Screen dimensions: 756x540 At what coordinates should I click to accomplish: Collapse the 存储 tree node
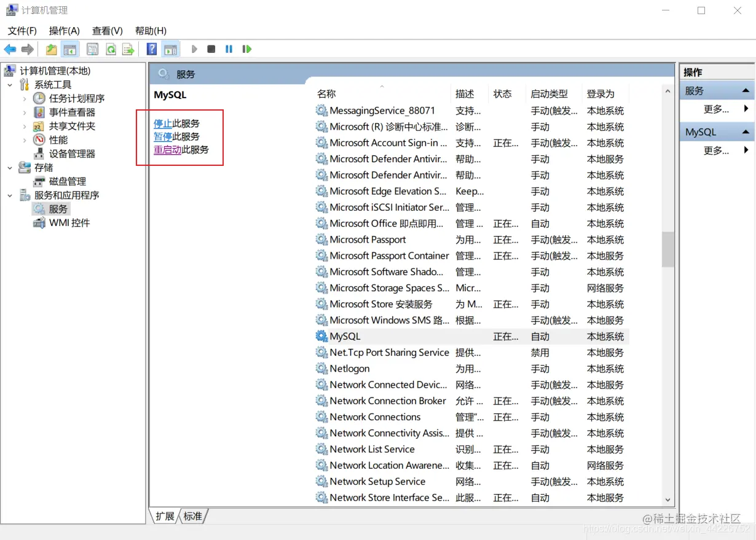click(10, 168)
